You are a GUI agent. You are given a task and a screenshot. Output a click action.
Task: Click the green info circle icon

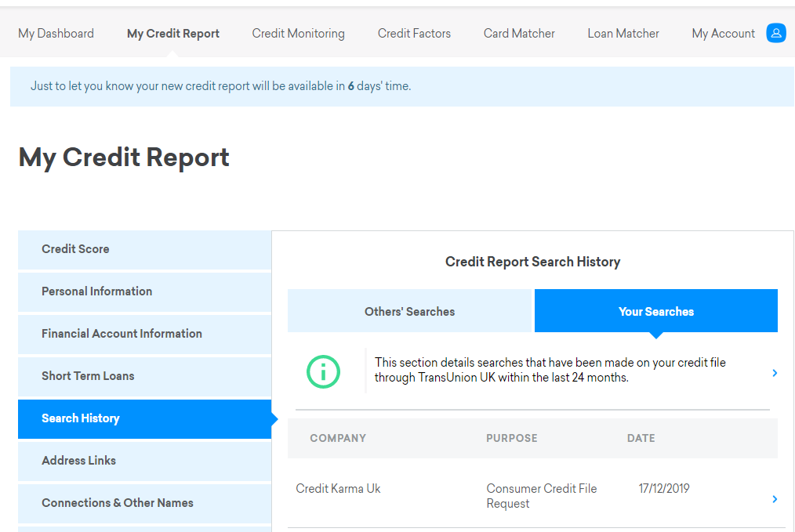point(323,372)
